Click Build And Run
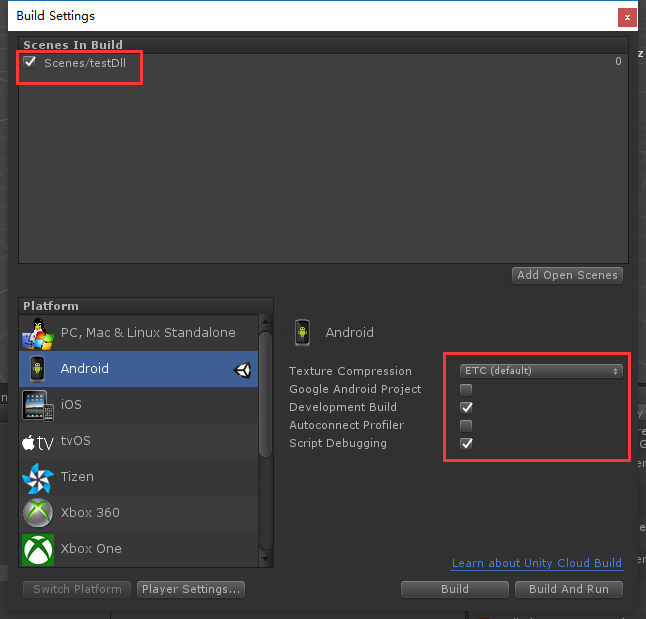The image size is (646, 619). pyautogui.click(x=569, y=589)
